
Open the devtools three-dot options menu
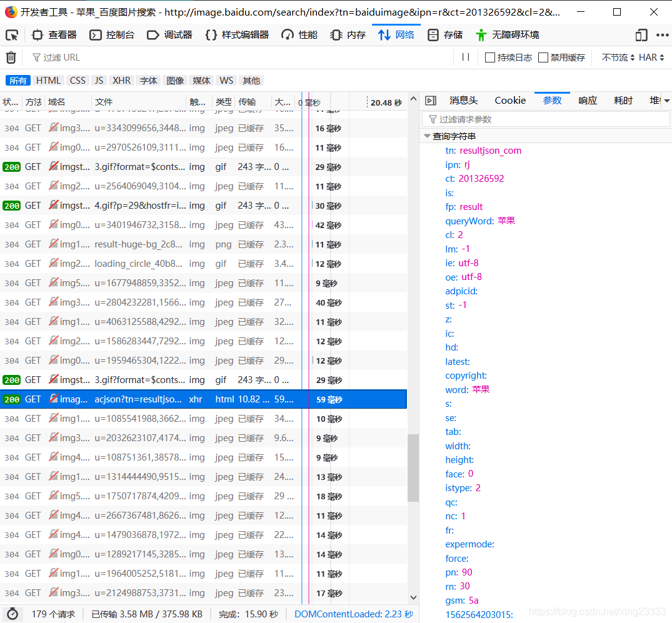pos(662,35)
